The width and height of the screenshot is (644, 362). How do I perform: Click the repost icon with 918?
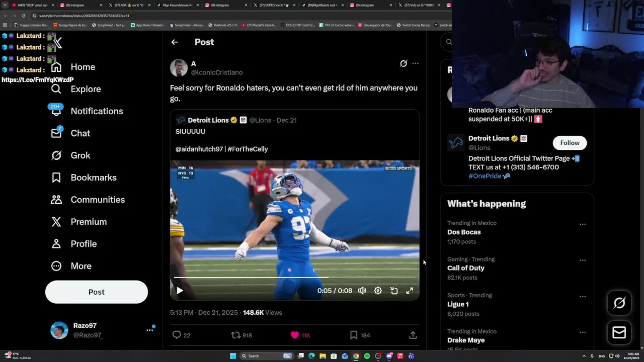[235, 335]
